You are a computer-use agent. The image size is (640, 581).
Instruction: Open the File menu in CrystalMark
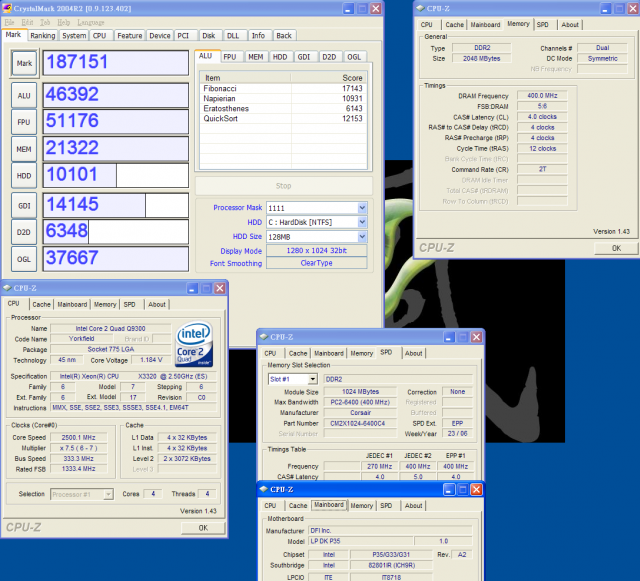[x=9, y=22]
